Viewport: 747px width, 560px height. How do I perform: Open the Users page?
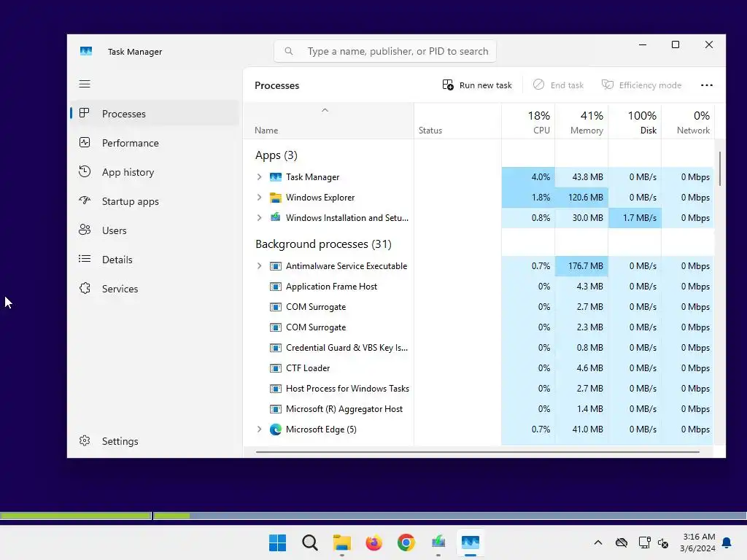click(x=155, y=230)
